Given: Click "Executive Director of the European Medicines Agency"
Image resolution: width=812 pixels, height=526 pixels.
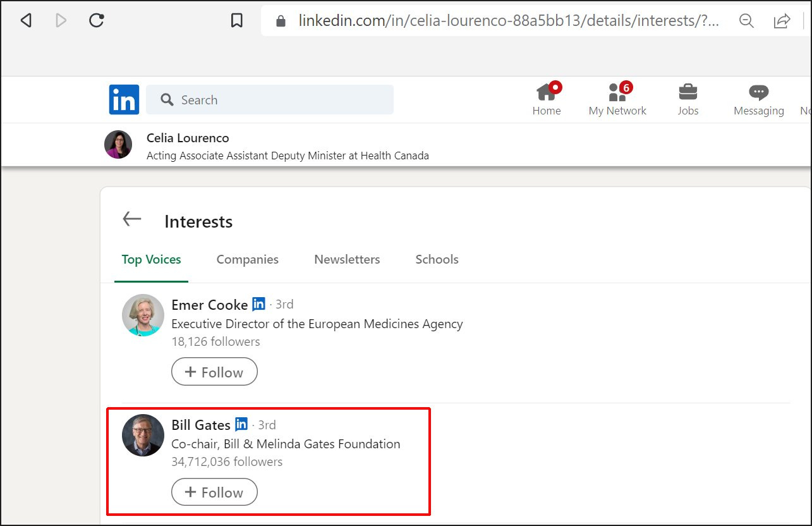Looking at the screenshot, I should coord(317,324).
